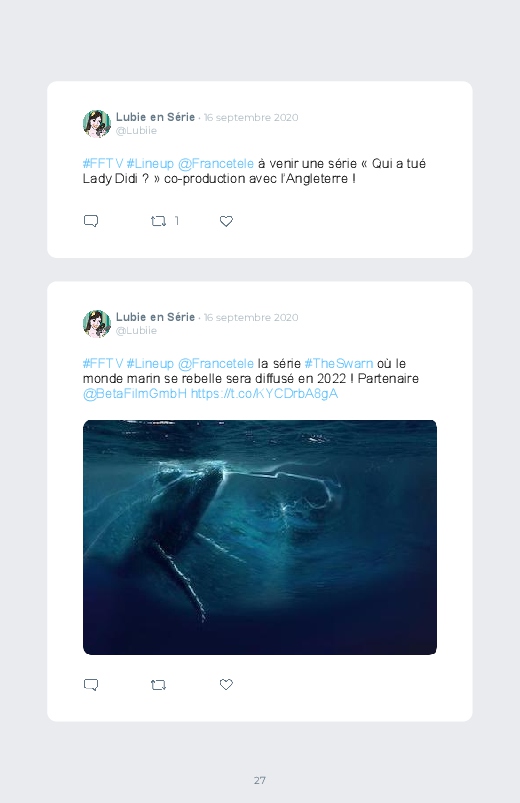Open Lubie en Série avatar in second tweet
The width and height of the screenshot is (520, 803).
click(x=97, y=324)
